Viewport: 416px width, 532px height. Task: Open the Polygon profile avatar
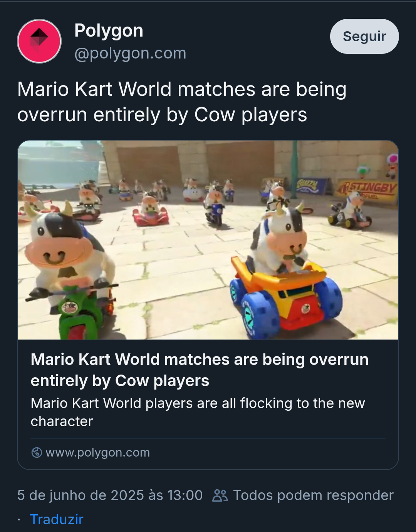(x=39, y=41)
